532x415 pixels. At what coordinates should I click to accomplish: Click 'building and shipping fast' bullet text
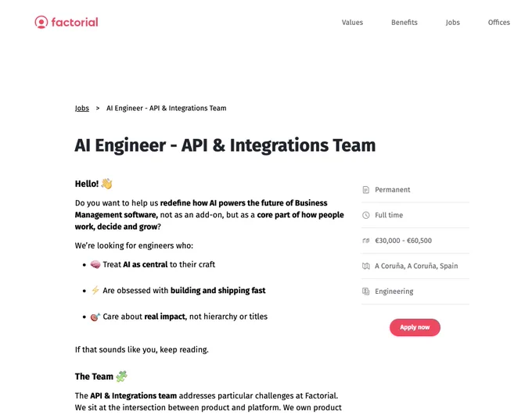[217, 291]
